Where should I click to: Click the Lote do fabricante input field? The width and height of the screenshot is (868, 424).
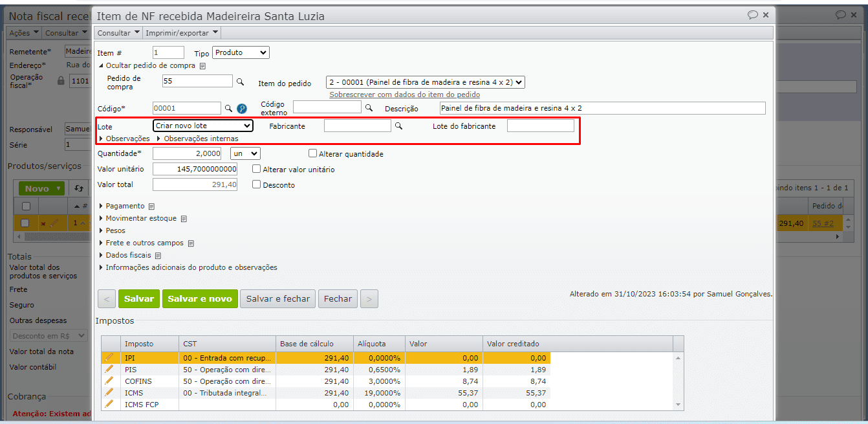[541, 126]
